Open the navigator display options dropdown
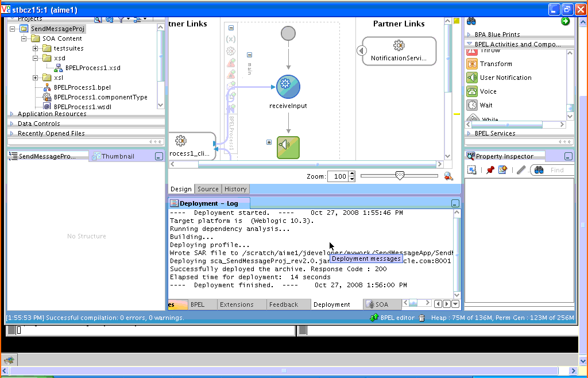 (x=140, y=19)
